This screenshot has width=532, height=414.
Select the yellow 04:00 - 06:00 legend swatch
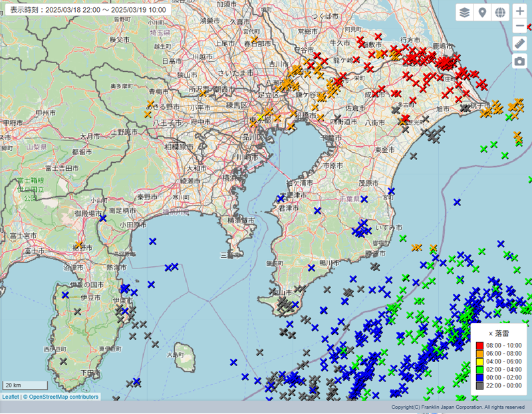pyautogui.click(x=479, y=362)
